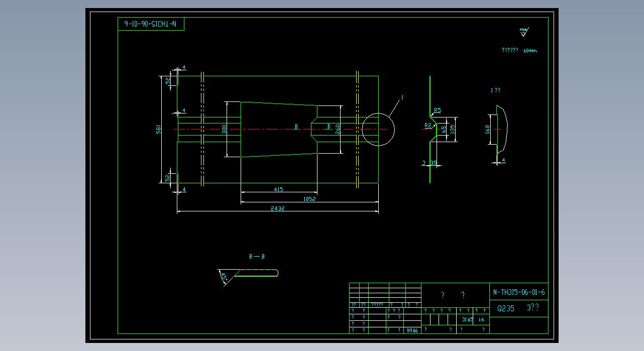Click the R5 radius annotation
This screenshot has height=351, width=644.
pyautogui.click(x=438, y=110)
